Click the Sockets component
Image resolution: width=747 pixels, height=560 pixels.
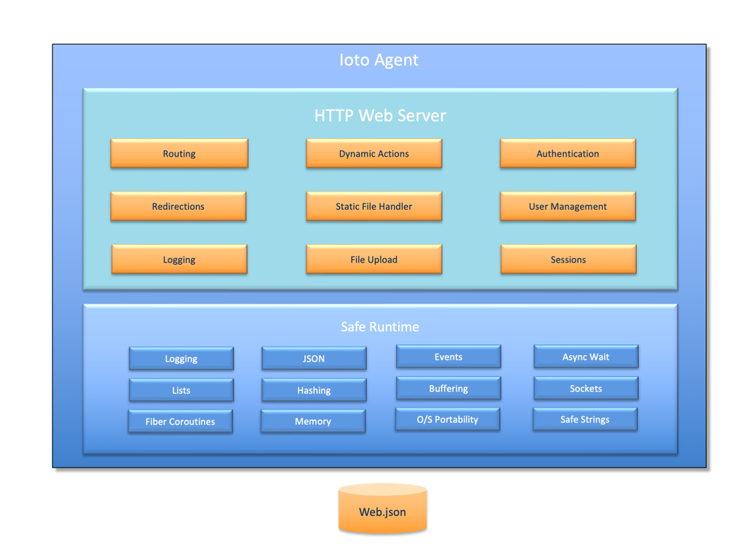pos(585,388)
